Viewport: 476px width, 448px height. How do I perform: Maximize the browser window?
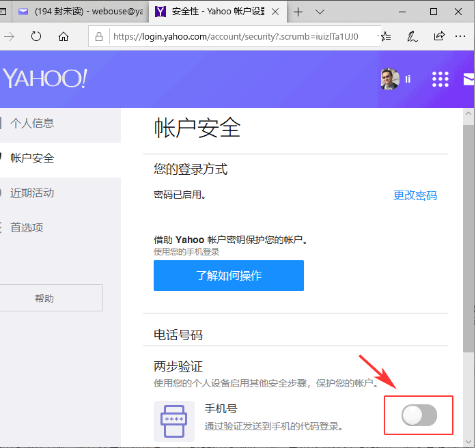434,12
